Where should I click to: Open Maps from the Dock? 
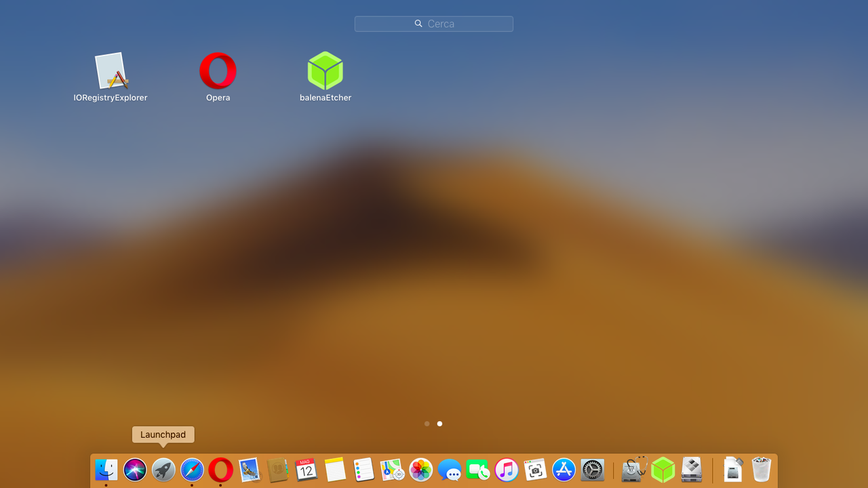(x=393, y=470)
